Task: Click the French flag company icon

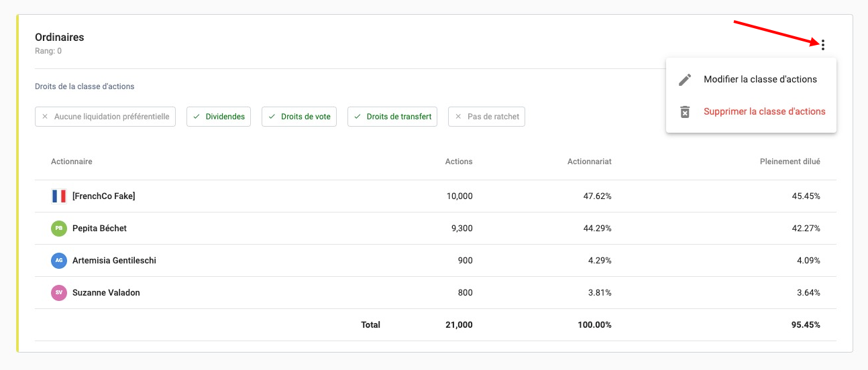Action: pos(59,196)
